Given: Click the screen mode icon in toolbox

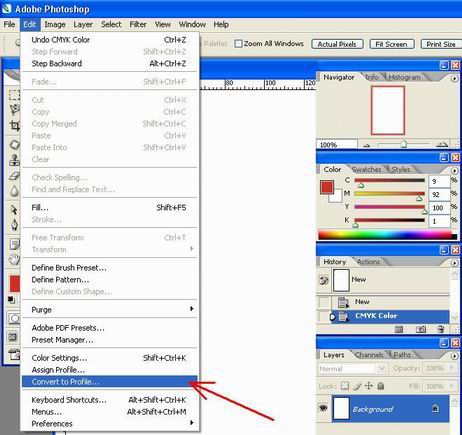Looking at the screenshot, I should pos(13,337).
